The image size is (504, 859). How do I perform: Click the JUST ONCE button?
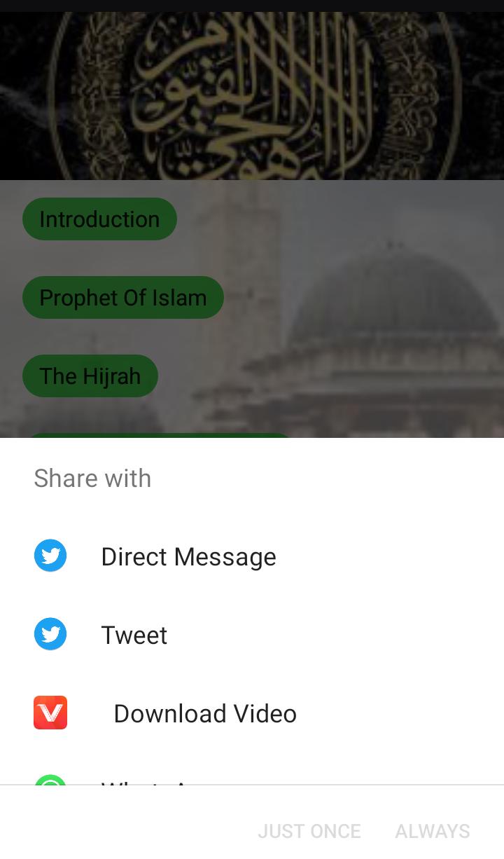pos(309,831)
